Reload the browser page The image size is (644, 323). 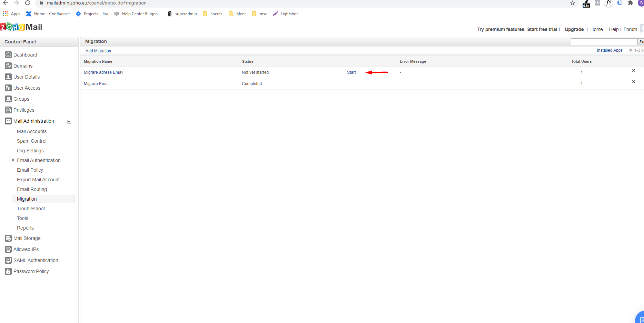coord(28,3)
